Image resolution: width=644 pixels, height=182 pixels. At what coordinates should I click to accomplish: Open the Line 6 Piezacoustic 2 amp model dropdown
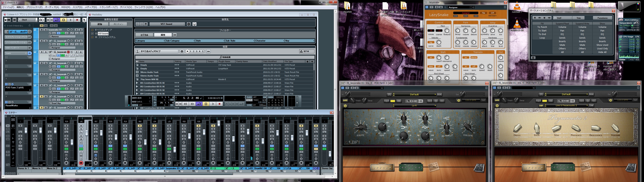tap(566, 106)
